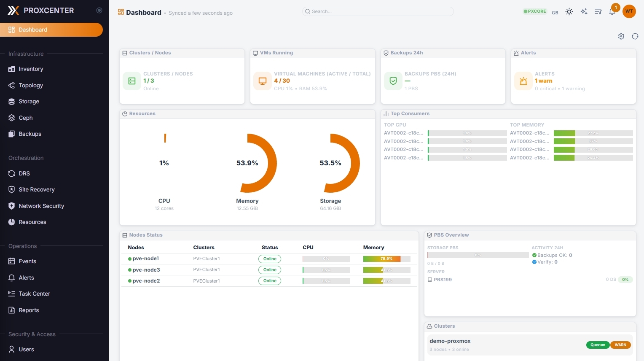Refresh the dashboard with the sync icon
This screenshot has height=361, width=644.
[x=635, y=36]
